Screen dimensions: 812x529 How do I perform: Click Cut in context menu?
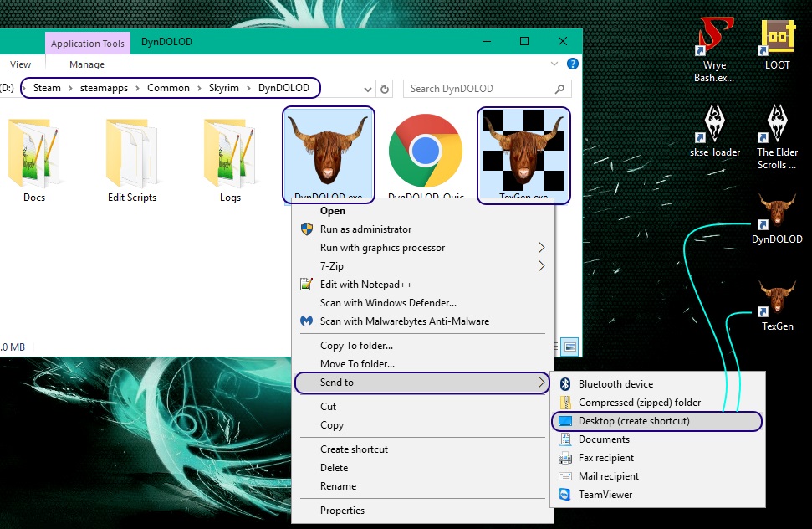coord(422,407)
